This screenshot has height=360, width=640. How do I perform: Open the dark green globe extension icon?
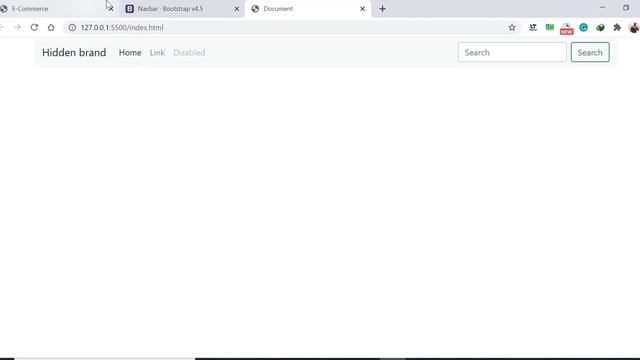click(600, 27)
